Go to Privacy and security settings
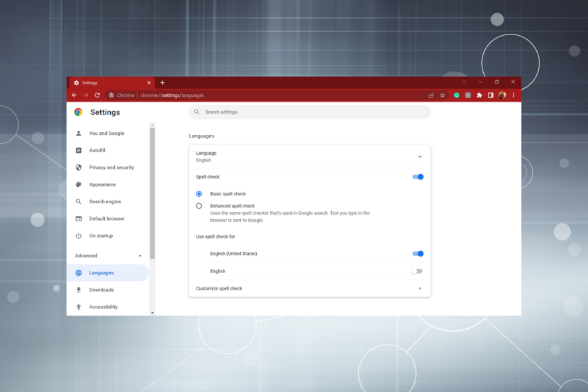Viewport: 588px width, 392px height. (x=111, y=167)
